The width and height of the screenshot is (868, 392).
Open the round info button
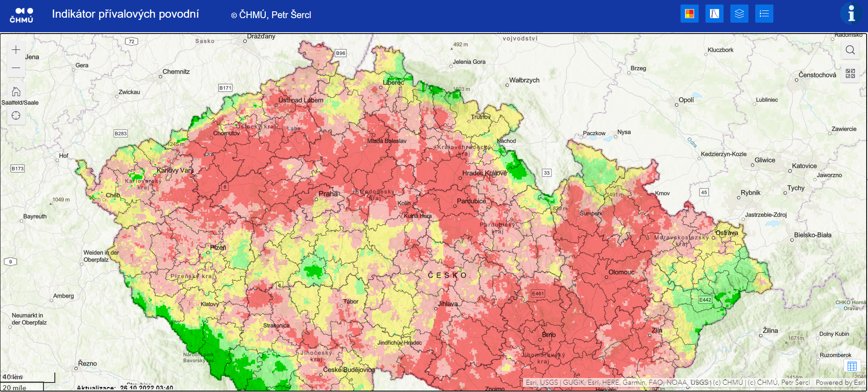(851, 14)
